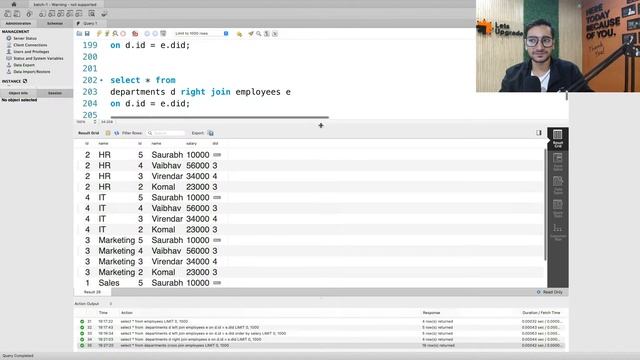The width and height of the screenshot is (640, 360).
Task: Open the find panel magnifier icon
Action: coord(259,33)
